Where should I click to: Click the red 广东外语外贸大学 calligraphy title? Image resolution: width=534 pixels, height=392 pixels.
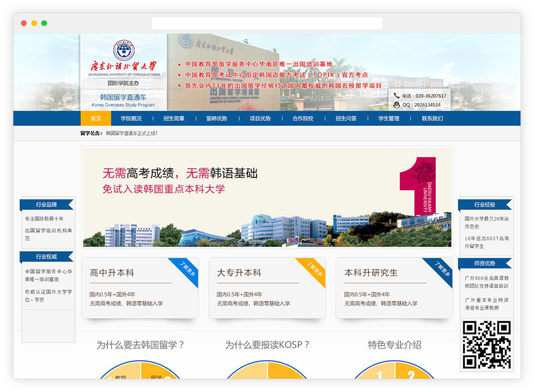coord(124,66)
